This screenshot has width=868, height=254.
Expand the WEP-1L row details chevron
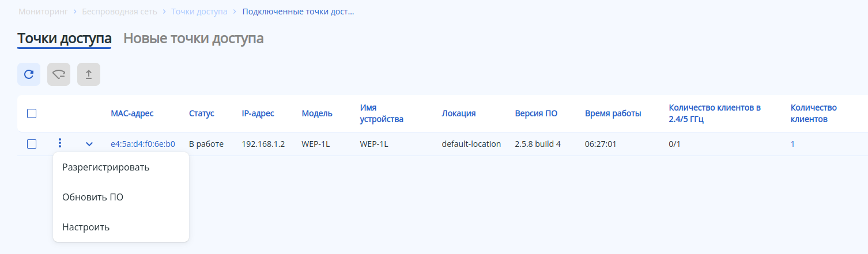(89, 144)
